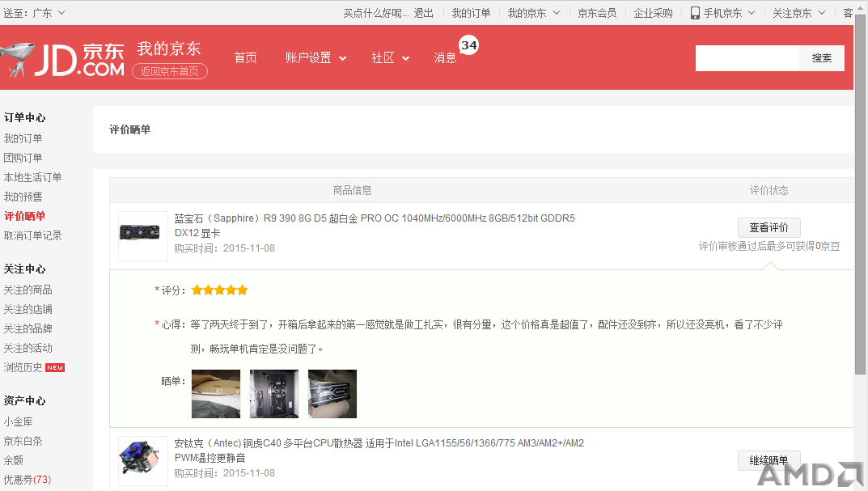Open the 京东会员 link
Screen dimensions: 868x491
(x=597, y=13)
